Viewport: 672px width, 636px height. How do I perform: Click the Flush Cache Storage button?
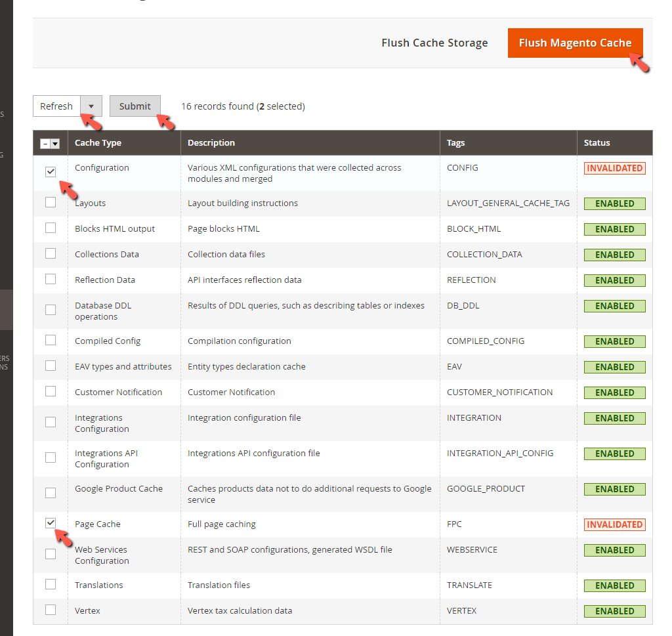434,42
